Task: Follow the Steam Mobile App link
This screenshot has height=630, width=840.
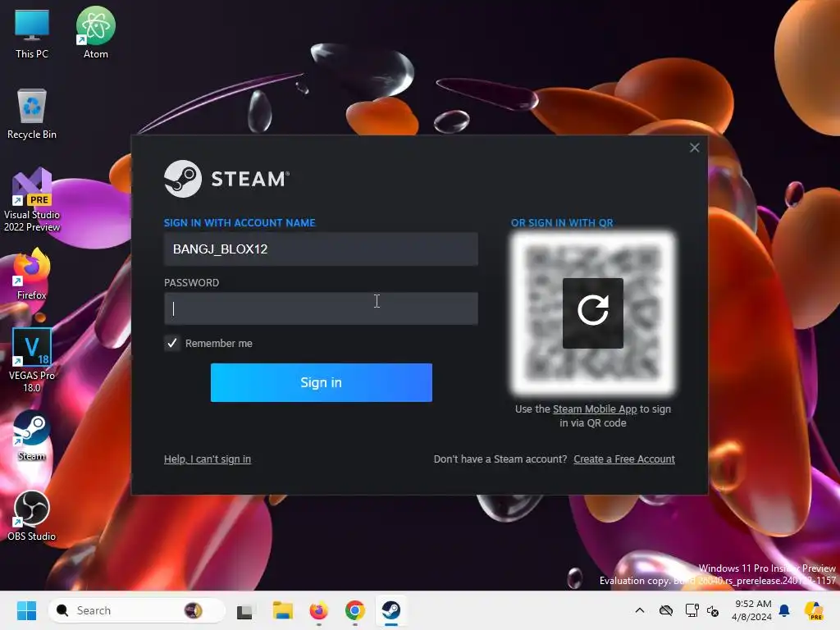Action: 595,409
